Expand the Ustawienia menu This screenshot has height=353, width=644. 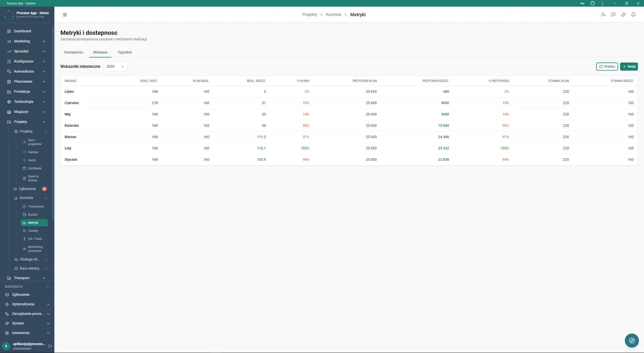tap(27, 333)
